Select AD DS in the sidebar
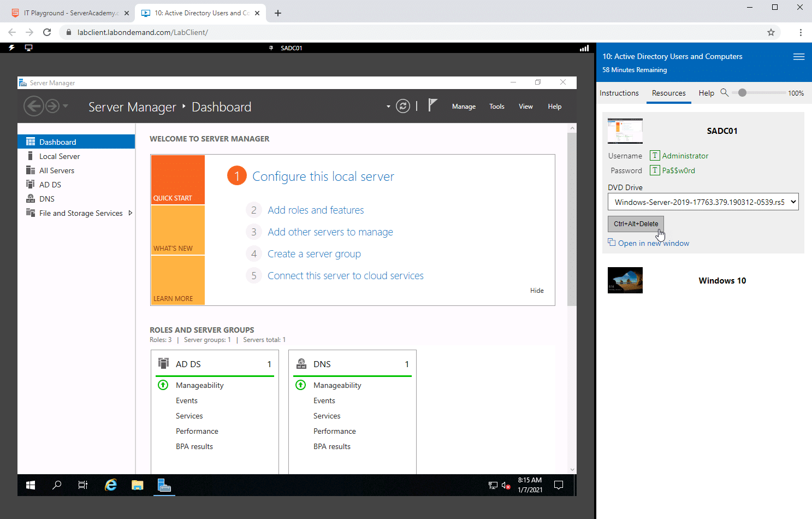The width and height of the screenshot is (812, 519). [50, 185]
